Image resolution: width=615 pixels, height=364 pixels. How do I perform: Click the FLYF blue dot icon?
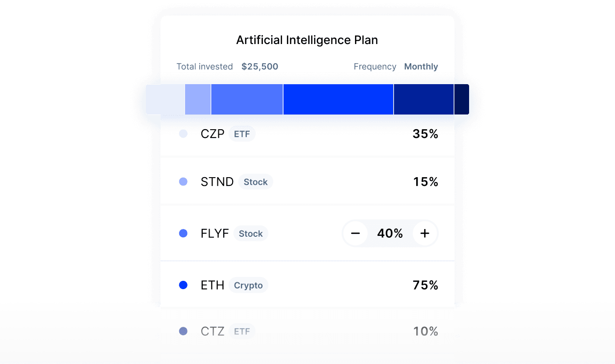(x=183, y=234)
